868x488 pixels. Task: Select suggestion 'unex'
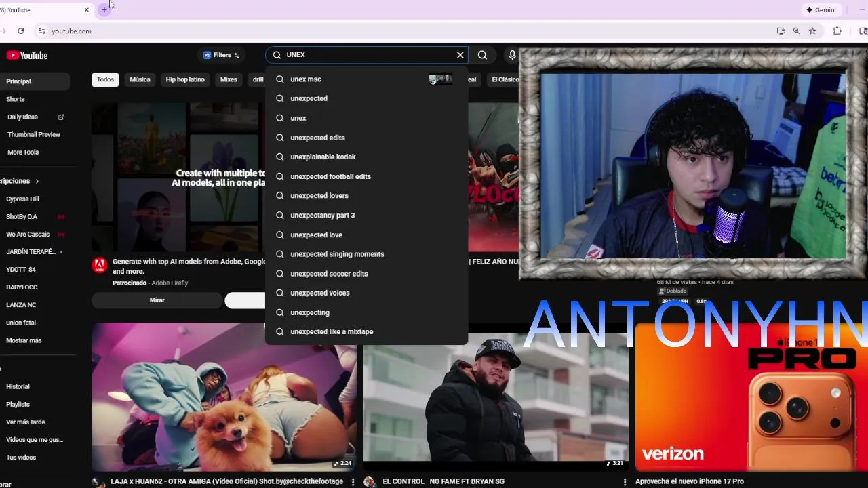pos(366,118)
